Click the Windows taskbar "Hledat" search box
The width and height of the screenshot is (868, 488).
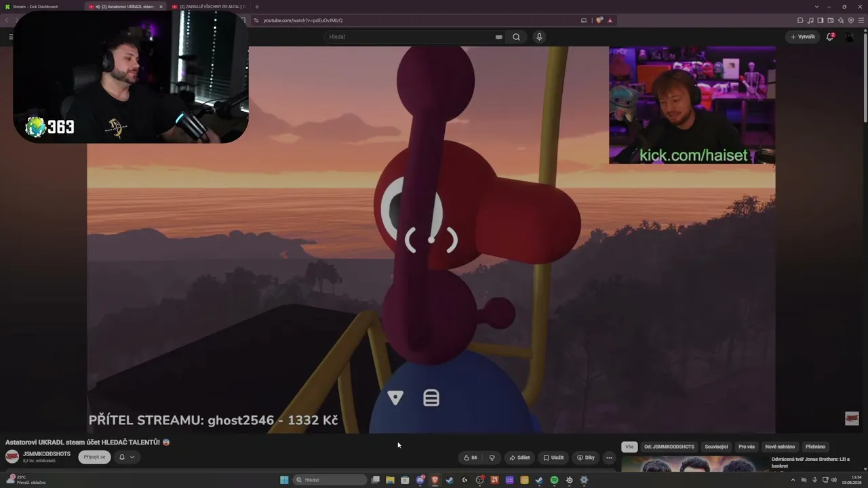[331, 480]
